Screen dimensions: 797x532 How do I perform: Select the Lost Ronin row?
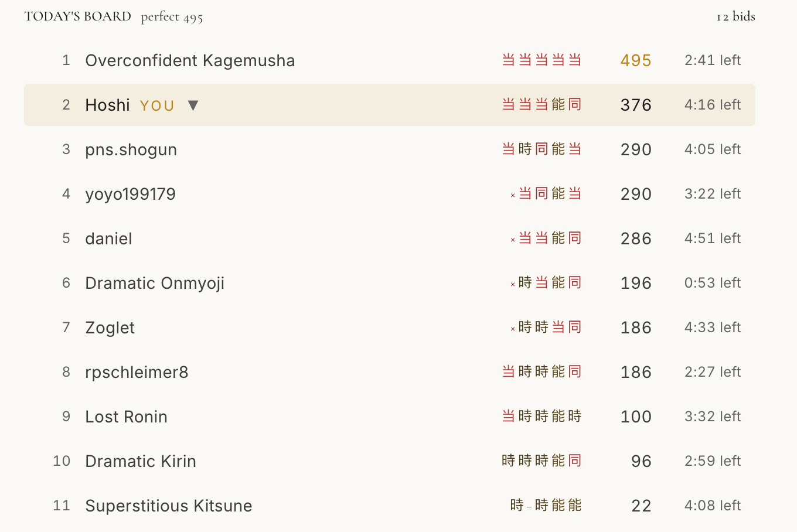(390, 417)
